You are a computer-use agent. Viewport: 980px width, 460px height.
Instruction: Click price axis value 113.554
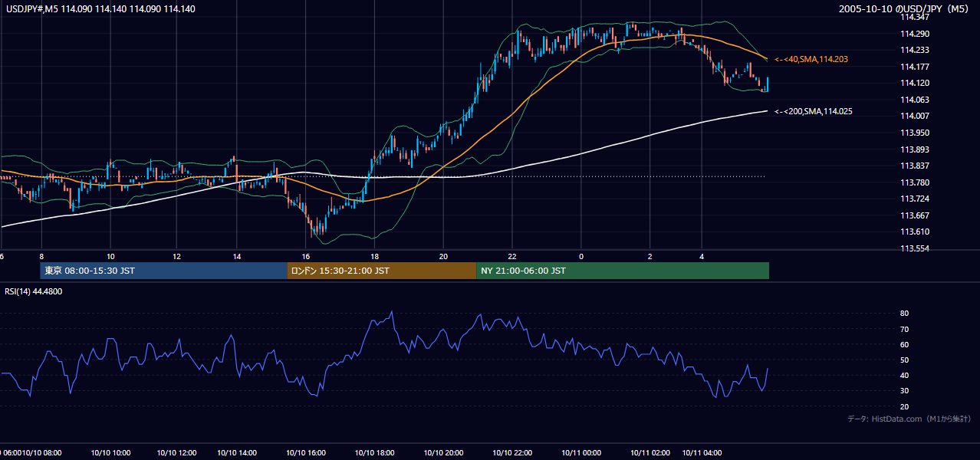click(916, 249)
